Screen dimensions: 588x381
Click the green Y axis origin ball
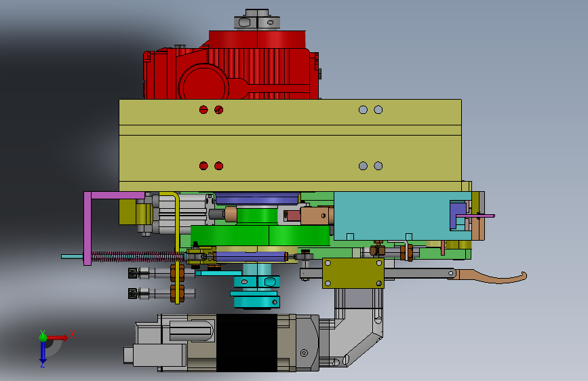click(x=43, y=337)
